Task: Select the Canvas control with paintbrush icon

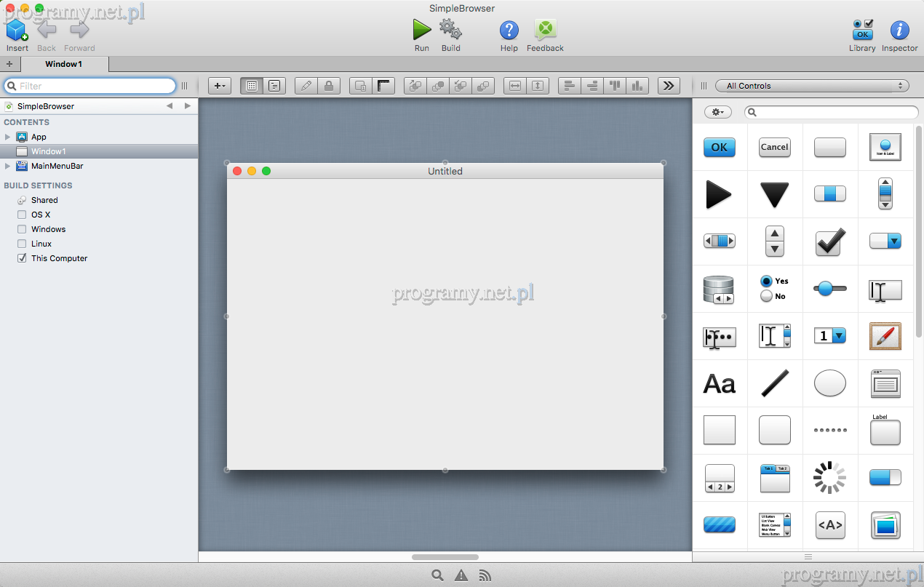Action: 885,336
